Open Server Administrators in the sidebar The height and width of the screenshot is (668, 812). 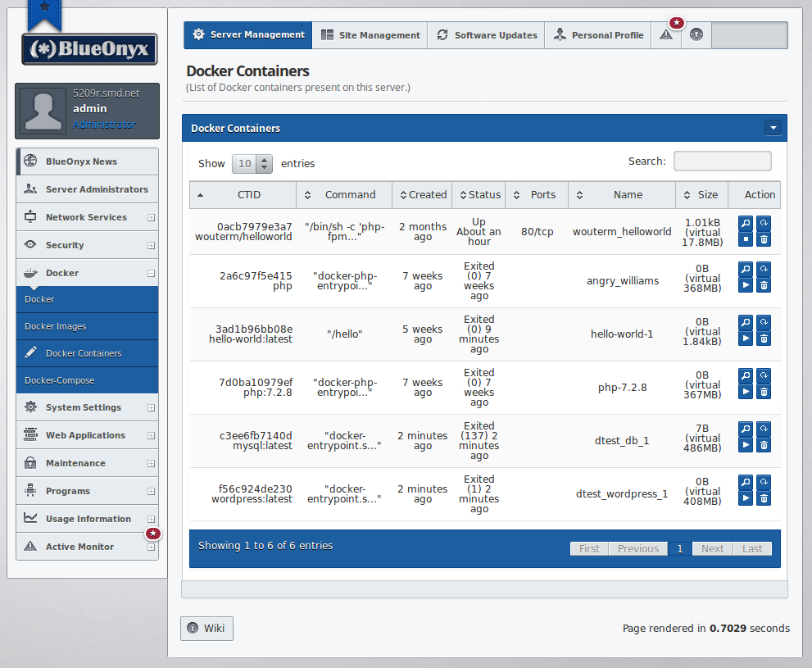point(88,189)
